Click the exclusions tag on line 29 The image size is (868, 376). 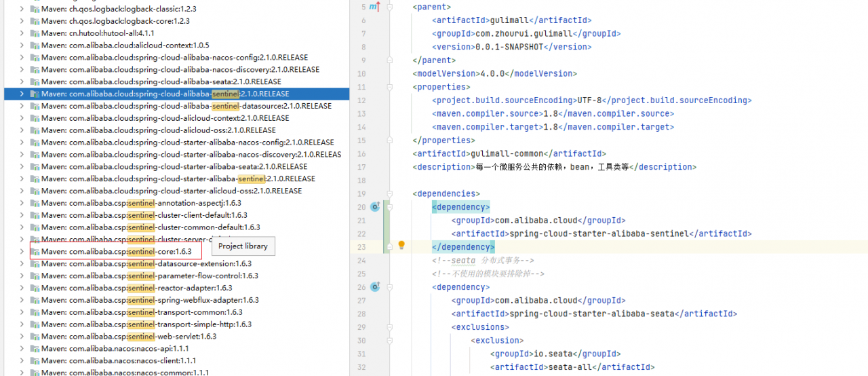click(x=480, y=327)
